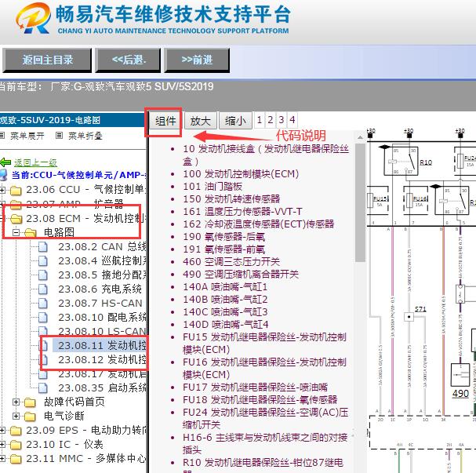Select 191 氧传感器-前氧 entry
The height and width of the screenshot is (473, 476).
click(223, 249)
